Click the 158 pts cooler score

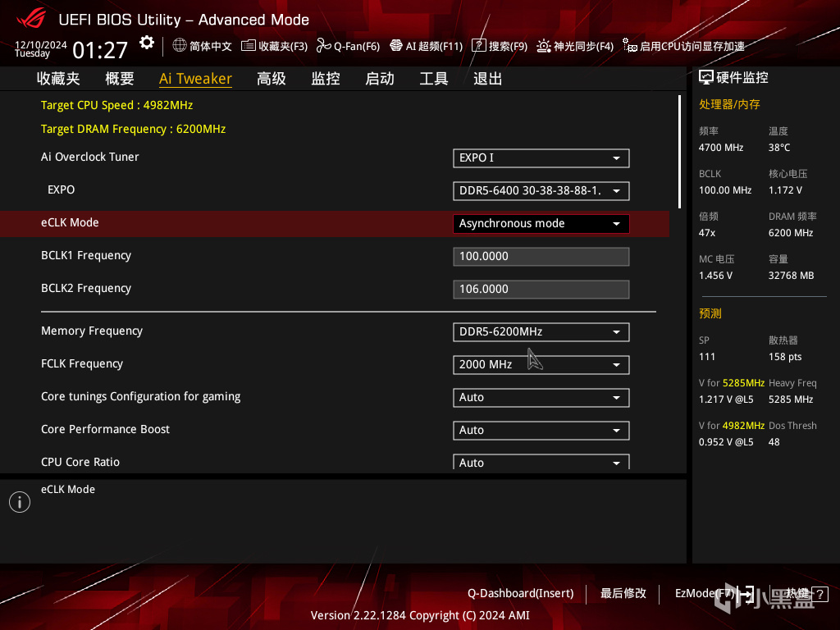coord(785,357)
